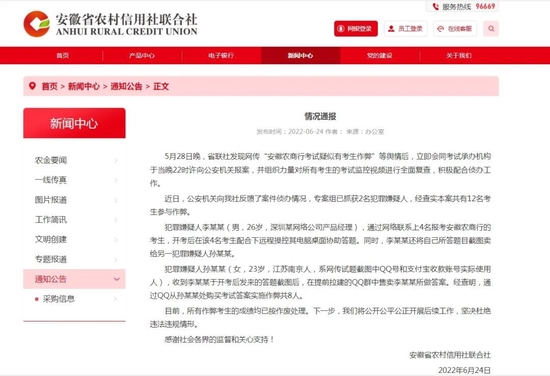Open 一线传真 sidebar item
Screen dimensions: 550x376
click(x=74, y=180)
